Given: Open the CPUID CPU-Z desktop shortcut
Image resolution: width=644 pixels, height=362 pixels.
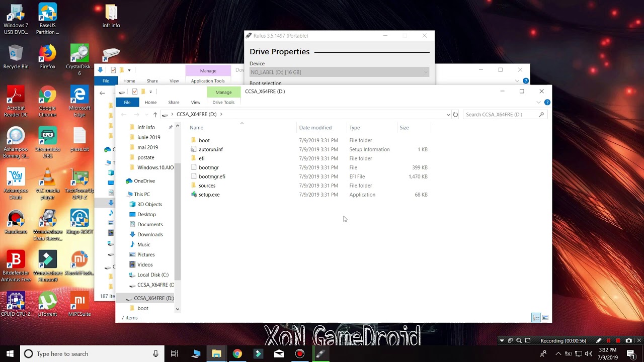Looking at the screenshot, I should [16, 304].
